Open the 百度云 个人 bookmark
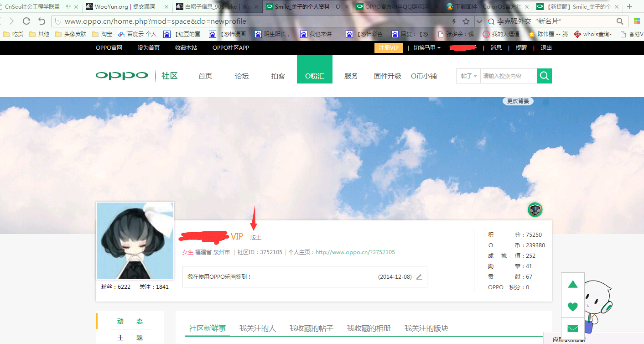This screenshot has width=644, height=344. (x=137, y=34)
